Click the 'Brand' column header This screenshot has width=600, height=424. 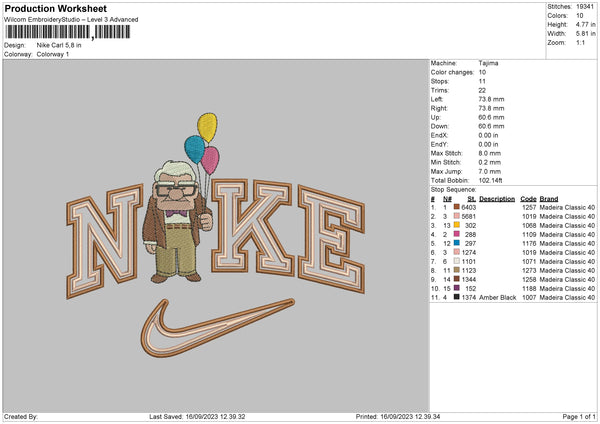(549, 199)
